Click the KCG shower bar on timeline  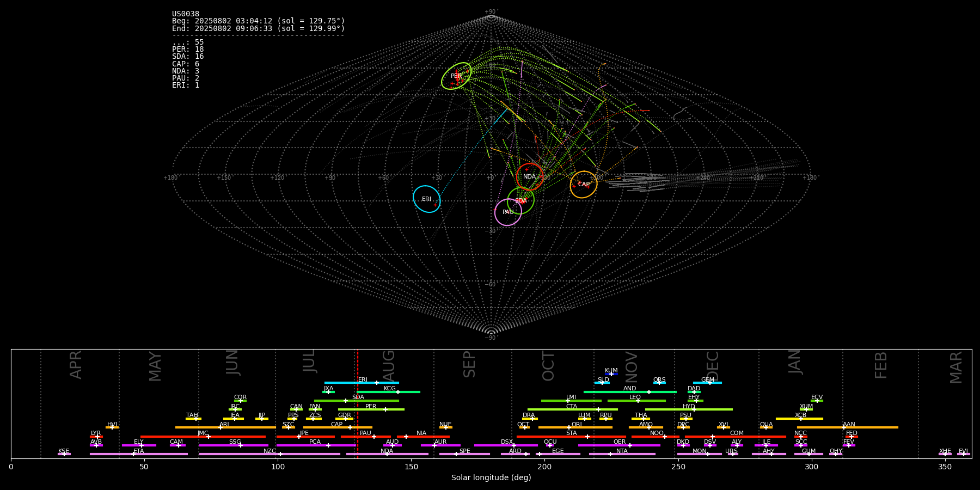[x=388, y=391]
